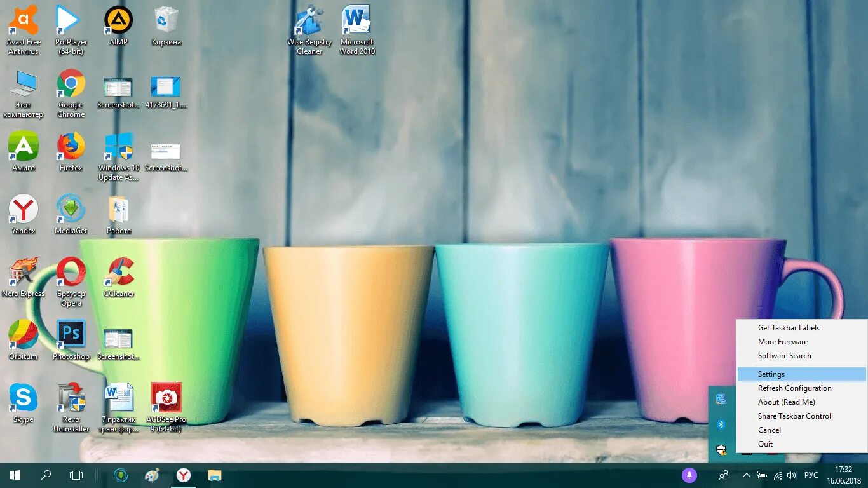Switch input language РУС indicator

pyautogui.click(x=811, y=475)
